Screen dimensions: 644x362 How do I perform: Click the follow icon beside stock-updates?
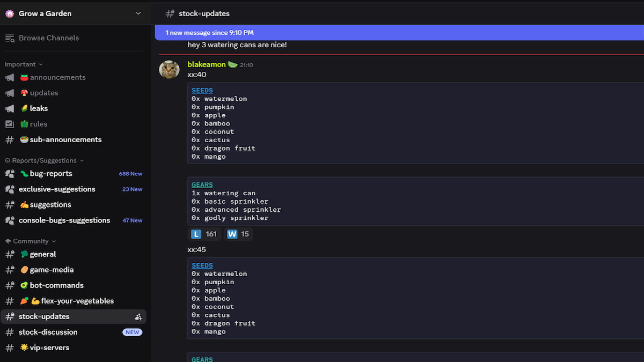tap(138, 316)
